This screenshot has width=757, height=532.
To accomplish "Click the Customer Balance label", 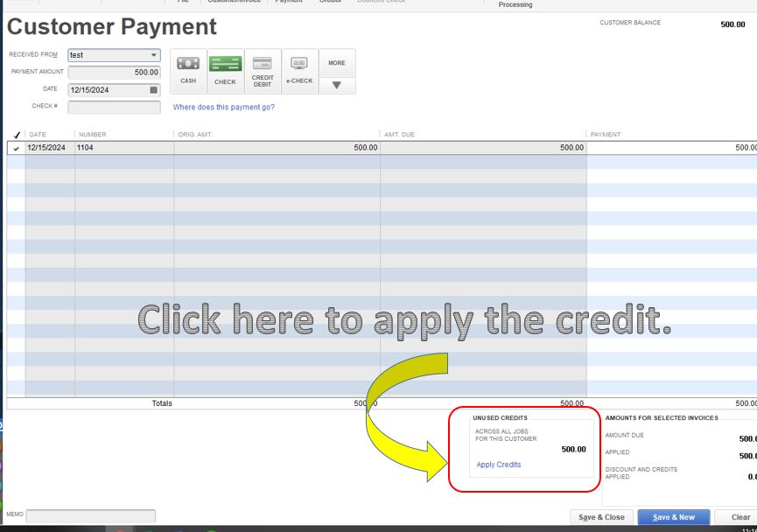I will click(630, 23).
